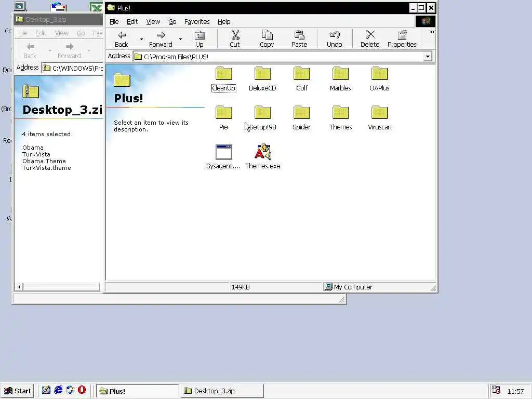The width and height of the screenshot is (532, 399).
Task: Click the Show Desktop Quick Launch icon
Action: coord(46,390)
